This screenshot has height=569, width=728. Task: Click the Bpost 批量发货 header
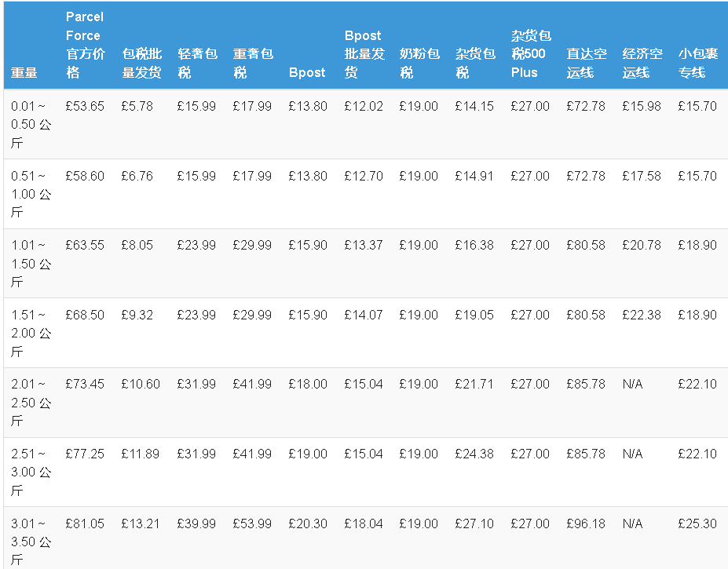(x=364, y=54)
